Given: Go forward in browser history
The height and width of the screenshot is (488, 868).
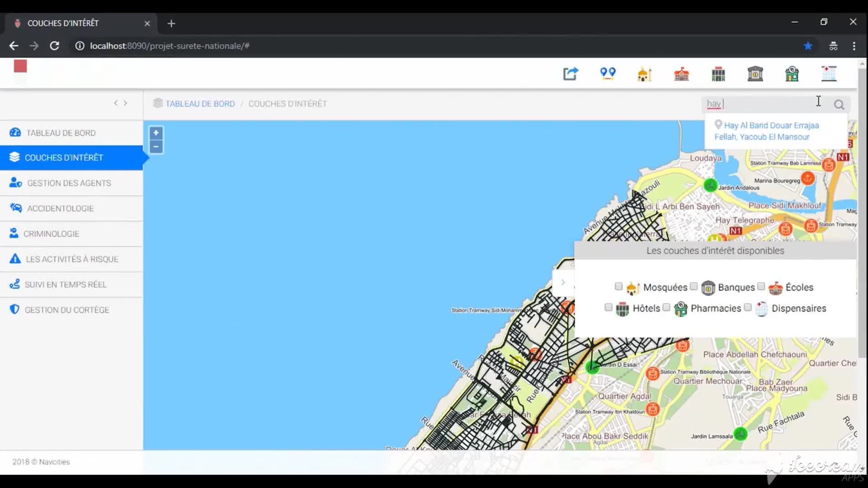Looking at the screenshot, I should (34, 46).
